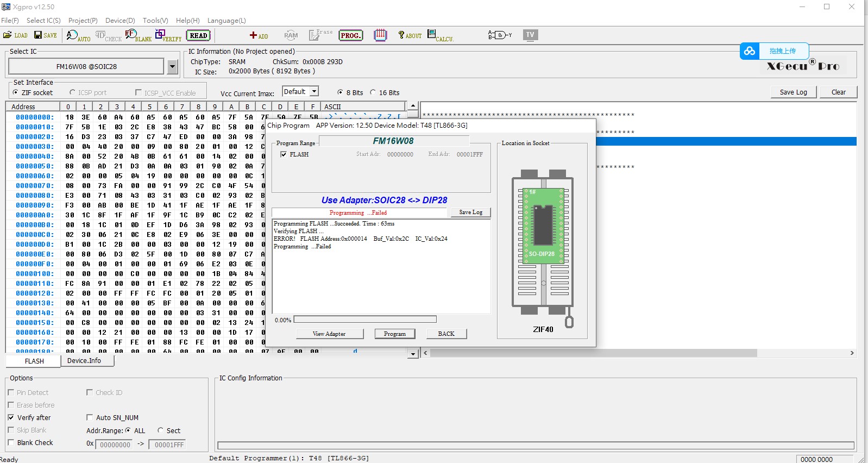This screenshot has width=868, height=463.
Task: Click the PROG. toolbar icon
Action: pyautogui.click(x=350, y=36)
